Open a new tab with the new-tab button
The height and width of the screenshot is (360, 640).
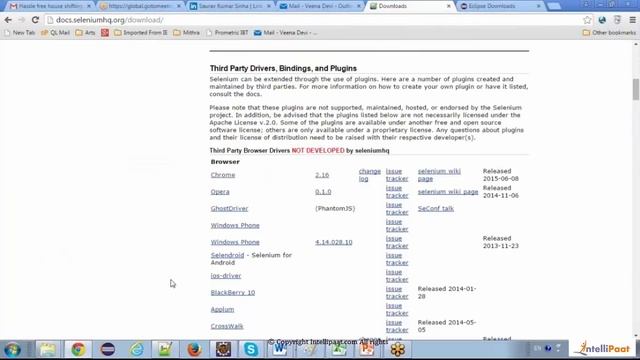(x=553, y=6)
